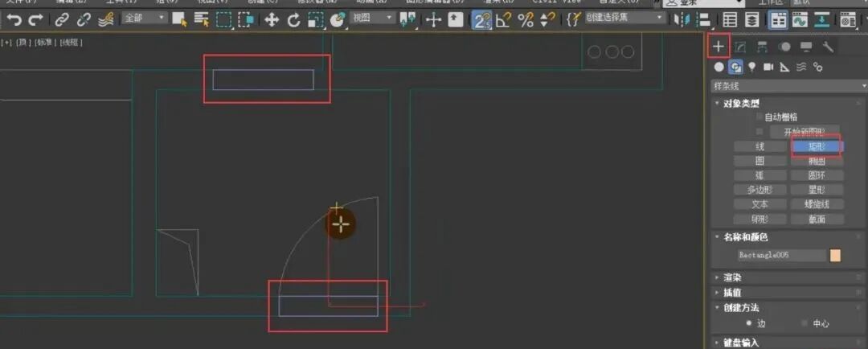Toggle the Window/Crossing selection icon

point(246,20)
